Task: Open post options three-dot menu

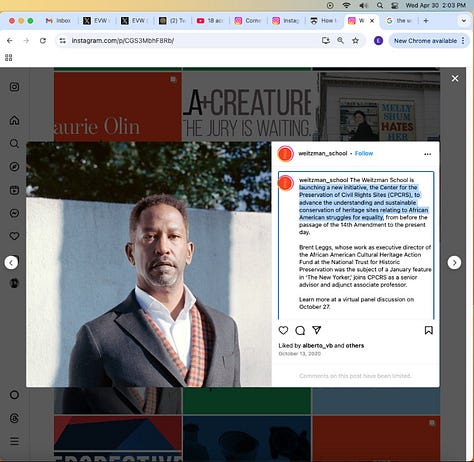Action: [428, 154]
